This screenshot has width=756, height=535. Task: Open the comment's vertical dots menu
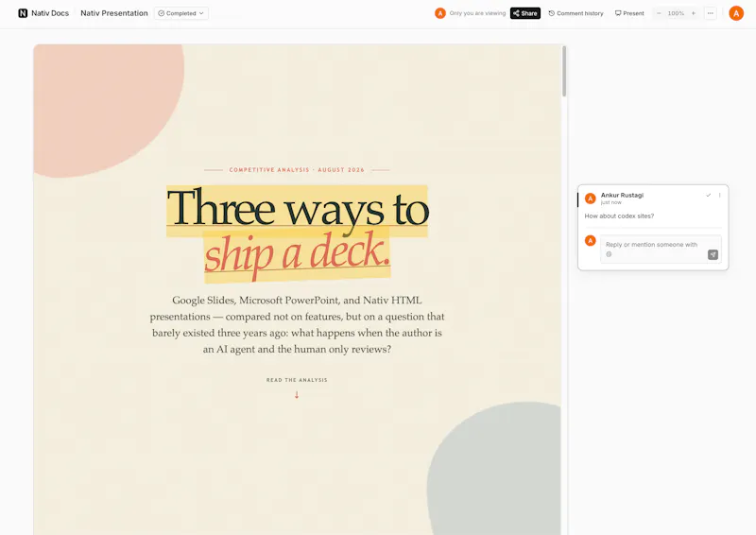pos(719,195)
